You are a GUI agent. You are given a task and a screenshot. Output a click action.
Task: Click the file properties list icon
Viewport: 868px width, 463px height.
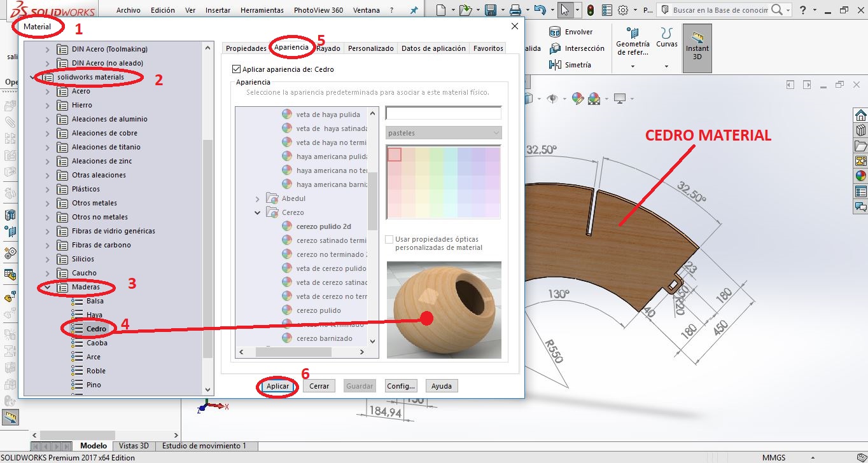607,10
